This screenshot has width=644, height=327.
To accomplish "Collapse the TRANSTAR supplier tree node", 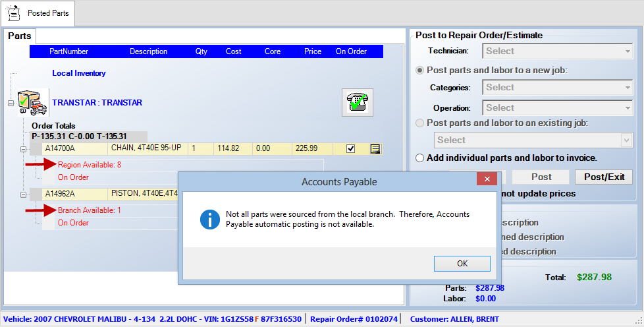I will point(11,103).
